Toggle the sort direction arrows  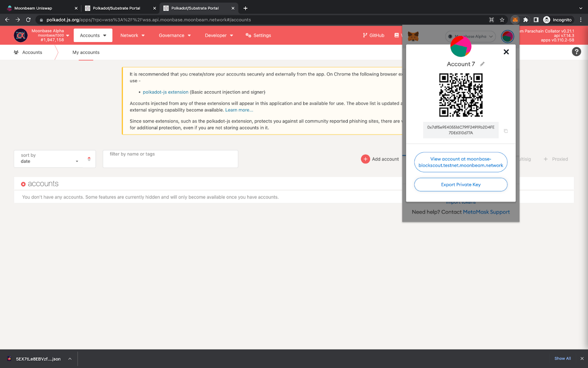pyautogui.click(x=89, y=159)
